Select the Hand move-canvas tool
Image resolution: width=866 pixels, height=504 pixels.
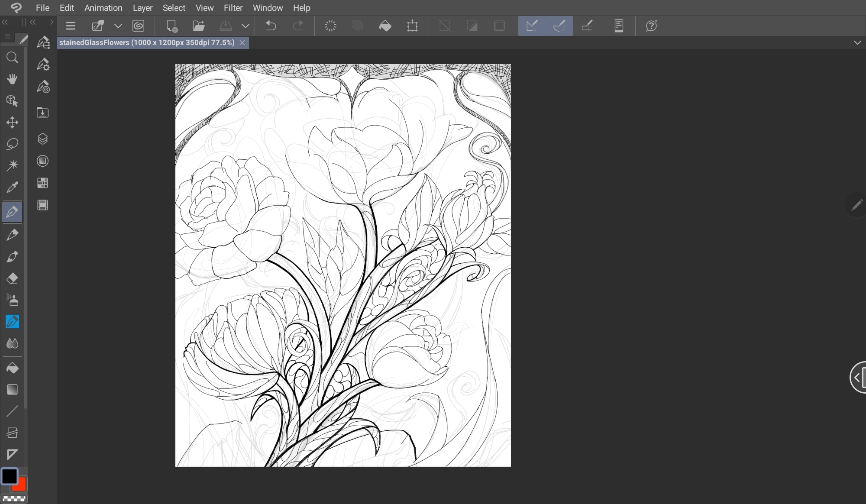(x=12, y=79)
